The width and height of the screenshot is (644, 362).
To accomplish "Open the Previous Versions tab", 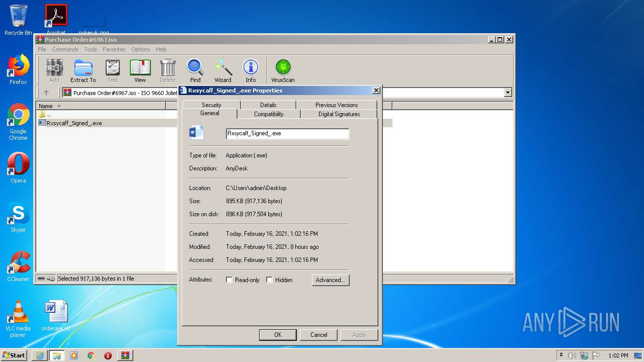I will [337, 105].
